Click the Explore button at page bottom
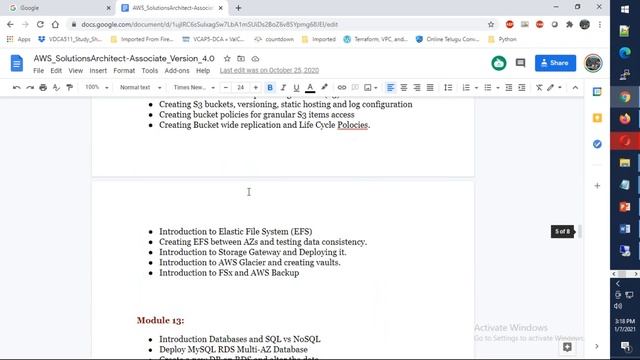The height and width of the screenshot is (360, 640). [567, 347]
